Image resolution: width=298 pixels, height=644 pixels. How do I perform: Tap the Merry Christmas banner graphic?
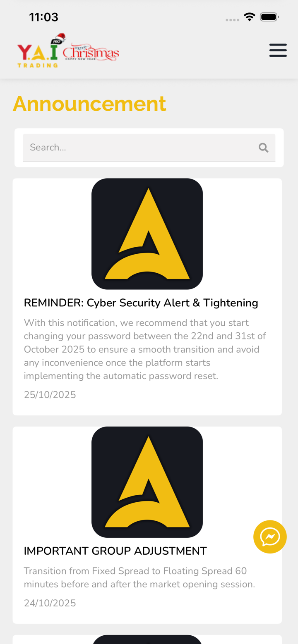click(91, 52)
